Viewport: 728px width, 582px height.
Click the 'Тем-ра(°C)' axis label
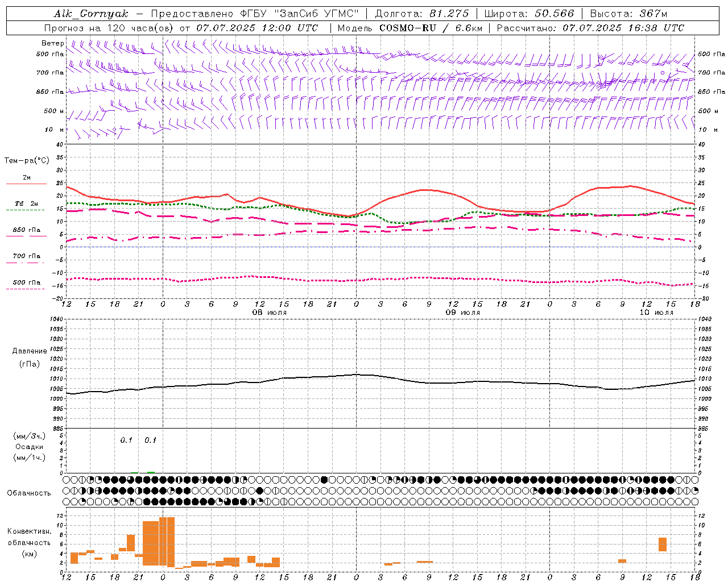coord(27,160)
